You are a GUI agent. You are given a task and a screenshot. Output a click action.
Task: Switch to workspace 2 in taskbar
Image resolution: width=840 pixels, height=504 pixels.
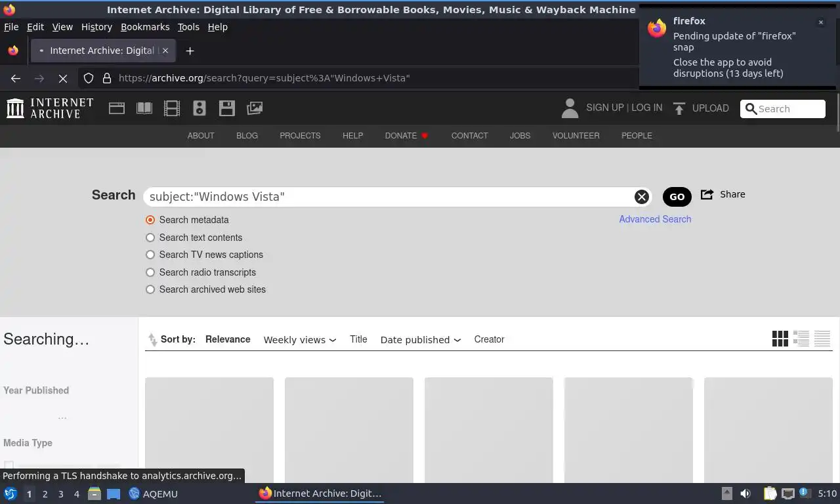[45, 493]
